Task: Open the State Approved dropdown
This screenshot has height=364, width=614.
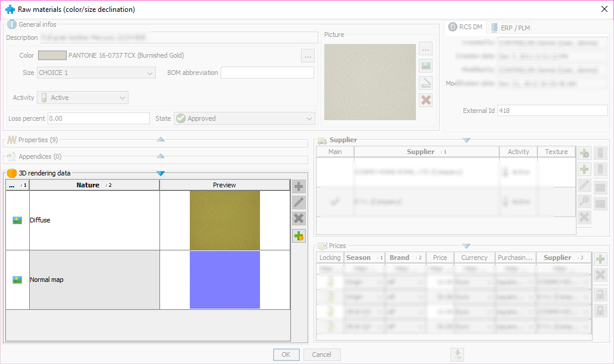Action: (x=245, y=118)
